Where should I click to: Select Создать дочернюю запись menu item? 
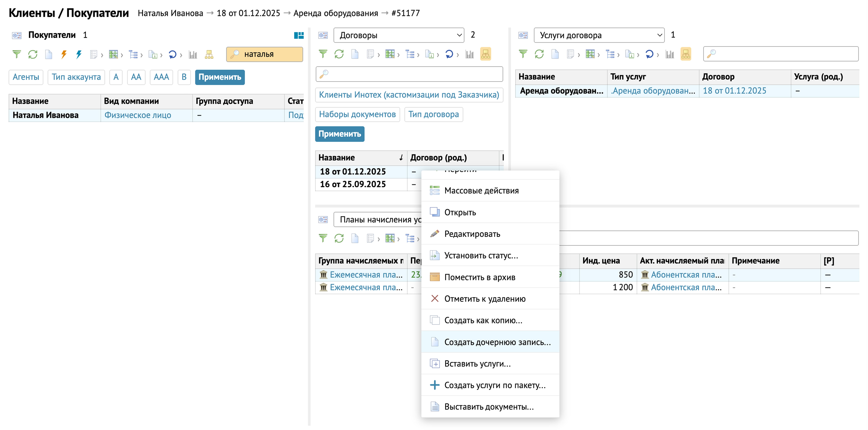coord(497,342)
